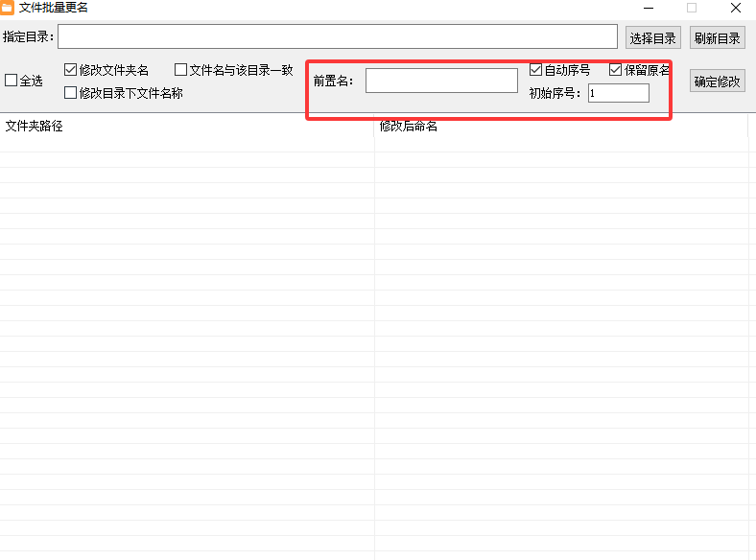Click the 文件批量更名 app folder icon
The image size is (756, 560).
click(x=8, y=8)
